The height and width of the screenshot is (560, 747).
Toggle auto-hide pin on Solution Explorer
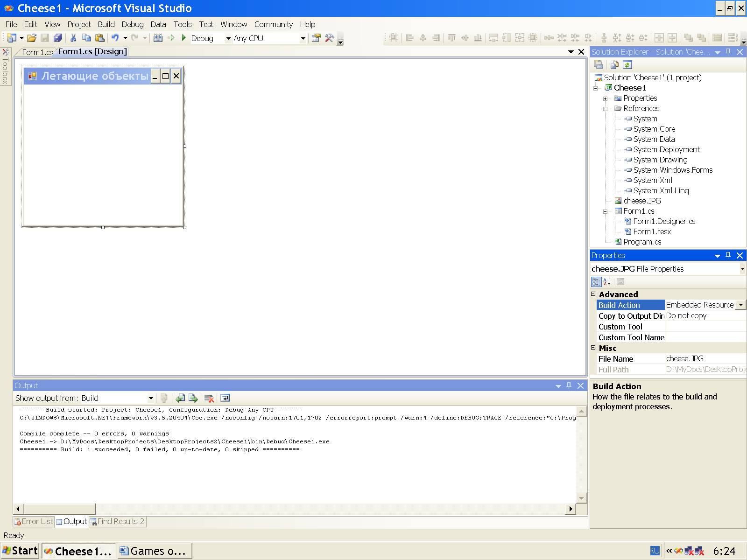pyautogui.click(x=728, y=52)
